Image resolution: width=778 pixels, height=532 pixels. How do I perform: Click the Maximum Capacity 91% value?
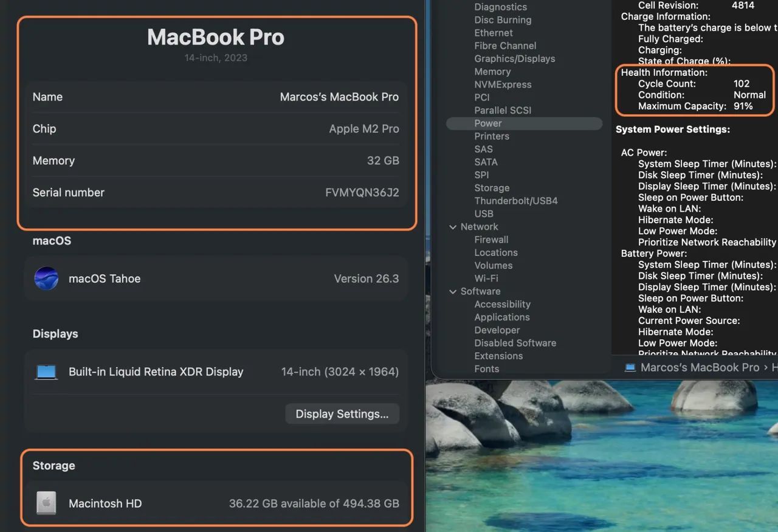coord(743,106)
